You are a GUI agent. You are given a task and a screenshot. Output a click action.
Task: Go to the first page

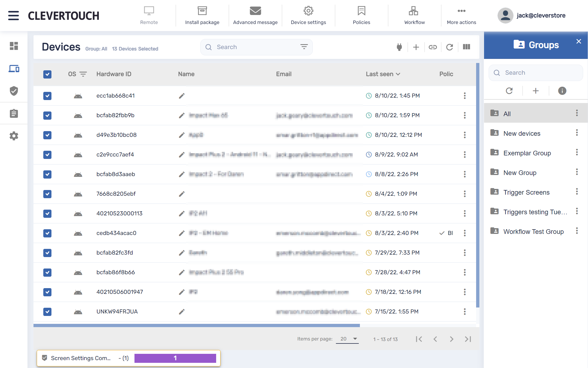tap(419, 339)
